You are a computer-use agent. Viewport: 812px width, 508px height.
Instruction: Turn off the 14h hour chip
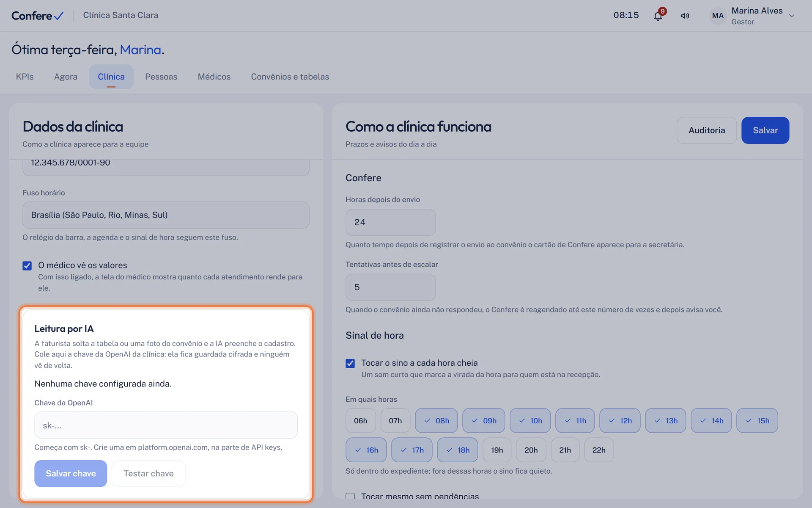(x=711, y=420)
